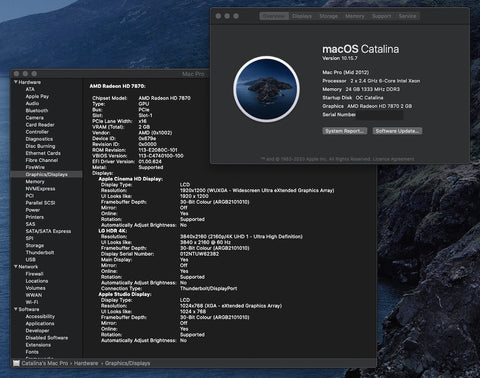This screenshot has width=480, height=378.
Task: Select WWAN under Network
Action: [34, 295]
